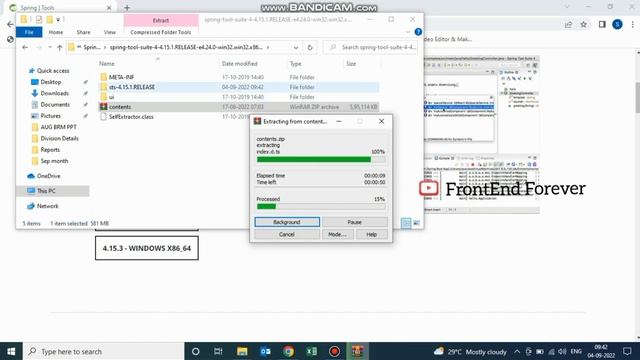Image resolution: width=640 pixels, height=360 pixels.
Task: Click the Background button in extraction dialog
Action: [x=287, y=222]
